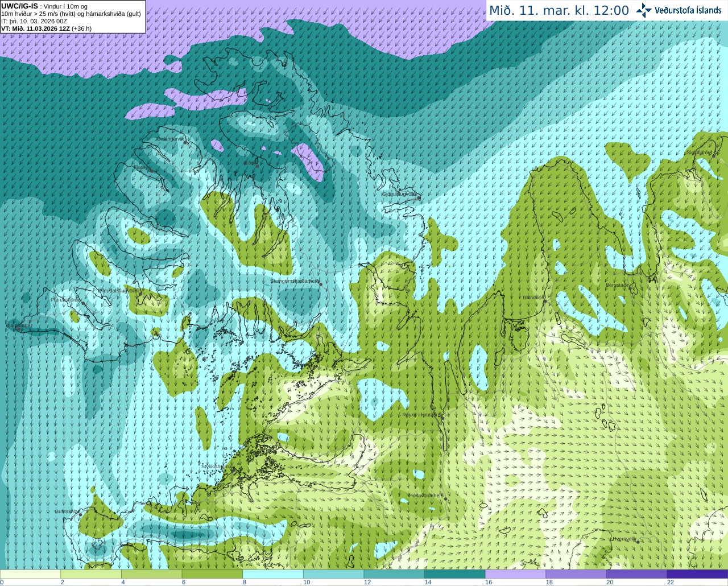Click the 16-18 m/s legend swatch

click(x=515, y=574)
